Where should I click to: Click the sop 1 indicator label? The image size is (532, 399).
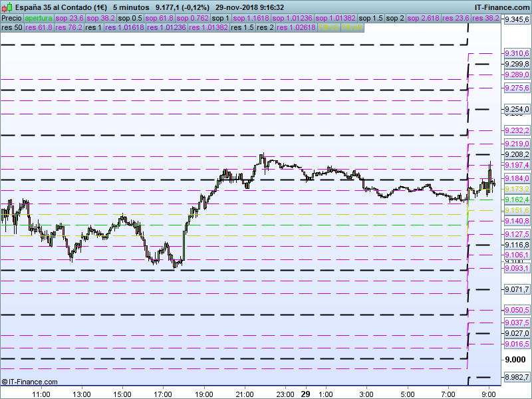pos(221,19)
